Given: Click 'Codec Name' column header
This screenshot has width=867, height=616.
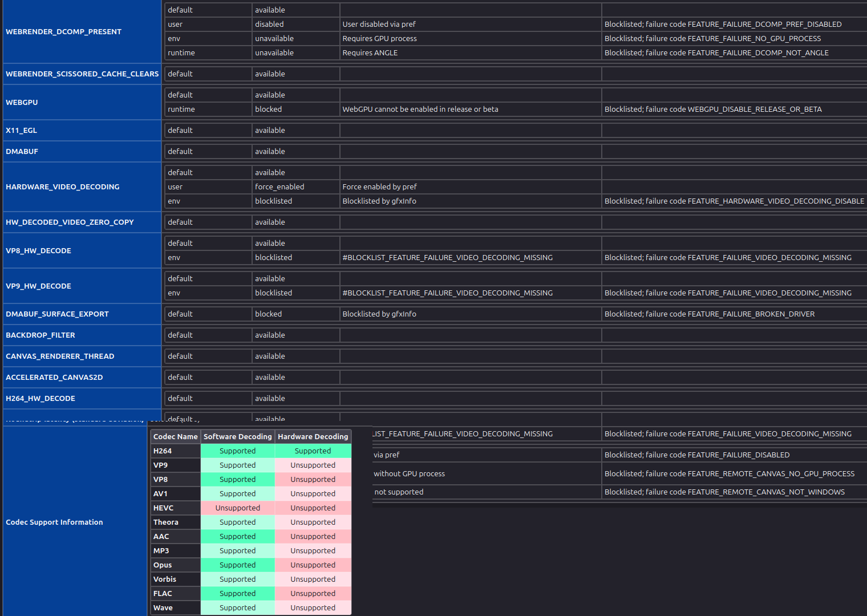Looking at the screenshot, I should tap(176, 436).
